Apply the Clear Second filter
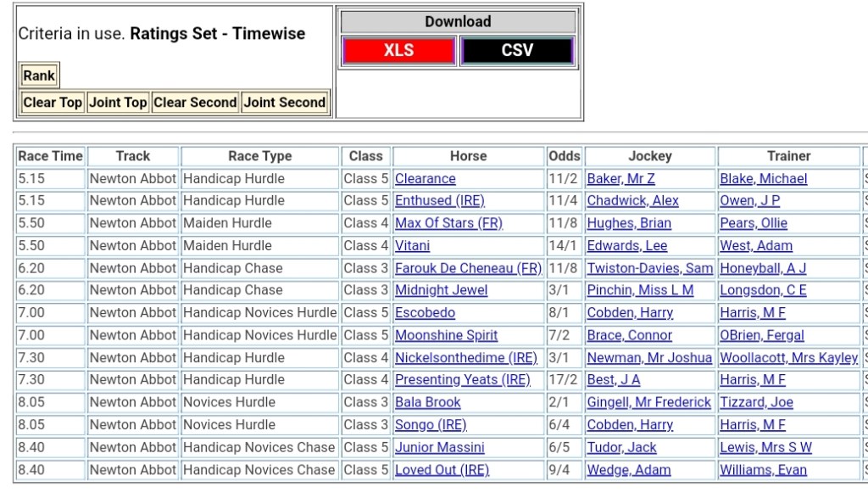 pos(195,103)
